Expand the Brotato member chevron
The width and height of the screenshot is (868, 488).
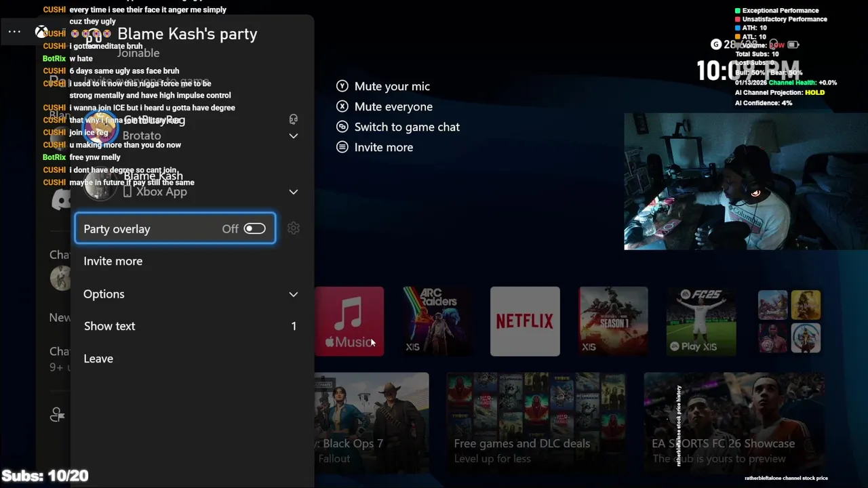(x=294, y=136)
